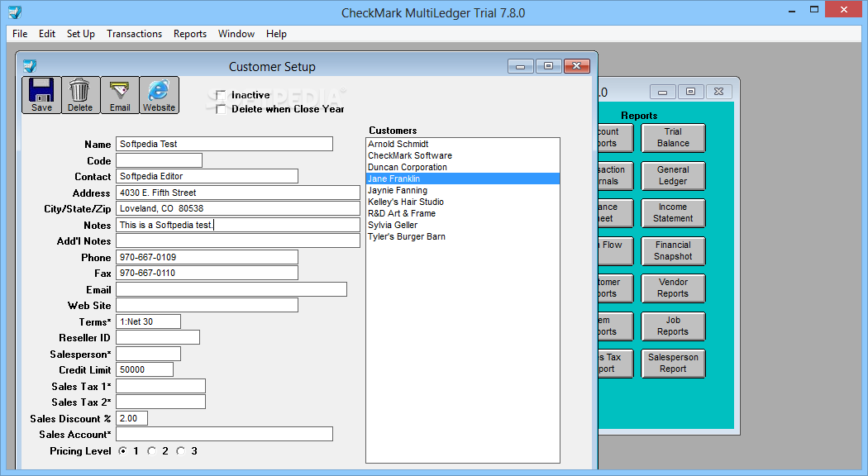Maximize the Customer Setup window

coord(548,66)
